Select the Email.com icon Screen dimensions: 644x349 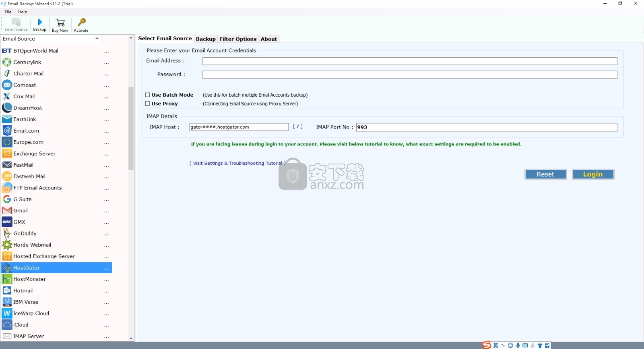coord(7,131)
